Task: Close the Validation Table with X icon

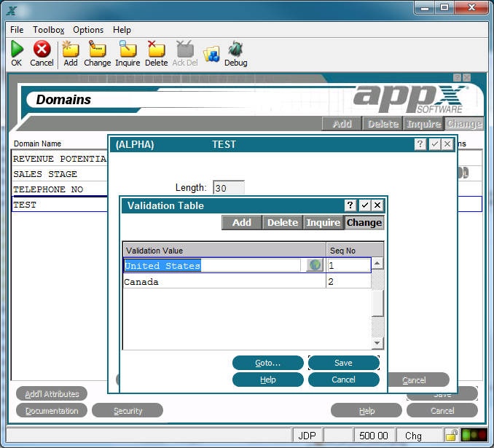Action: coord(377,205)
